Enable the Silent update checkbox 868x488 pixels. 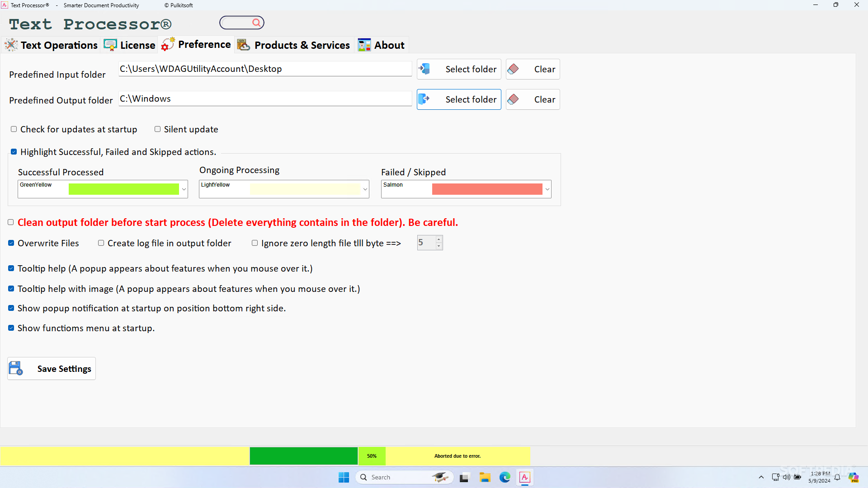(158, 129)
